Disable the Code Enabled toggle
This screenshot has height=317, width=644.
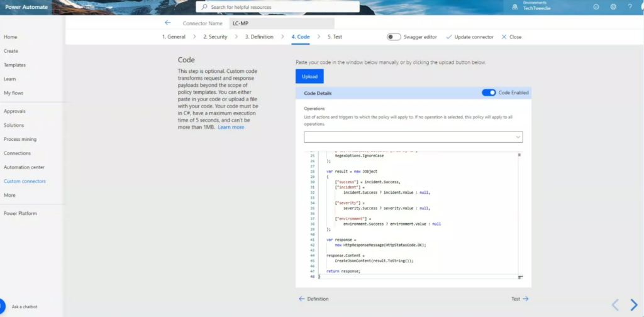[489, 93]
